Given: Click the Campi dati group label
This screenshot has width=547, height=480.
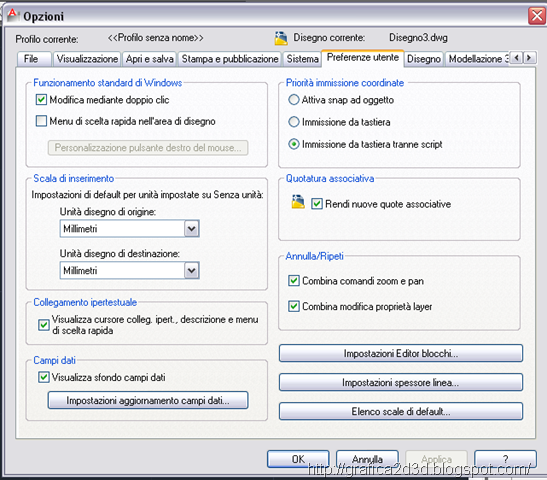Looking at the screenshot, I should 54,360.
